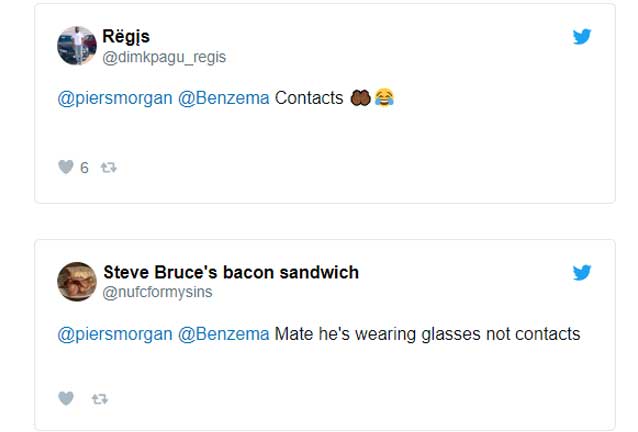Click the display name "Rëgis"
Image resolution: width=638 pixels, height=432 pixels.
[126, 37]
